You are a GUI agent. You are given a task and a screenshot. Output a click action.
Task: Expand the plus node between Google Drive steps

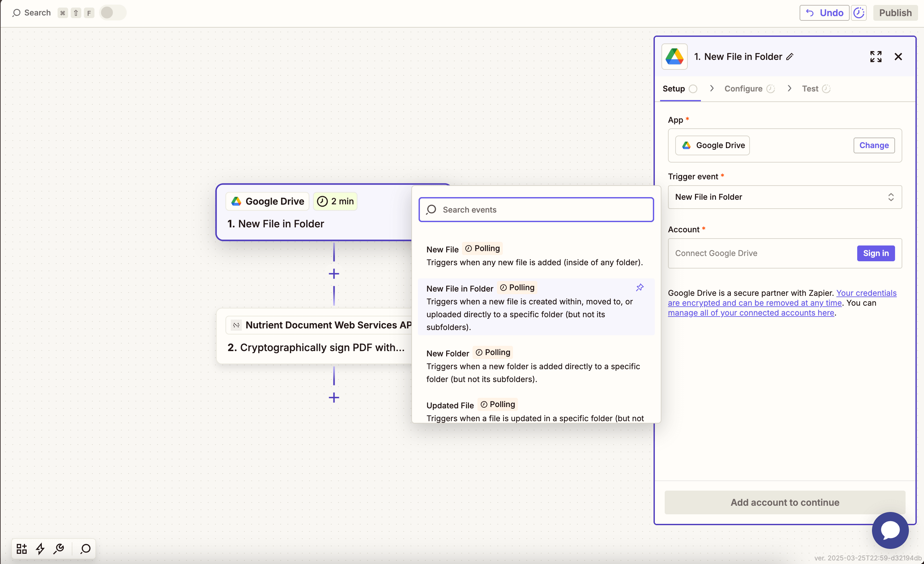333,274
